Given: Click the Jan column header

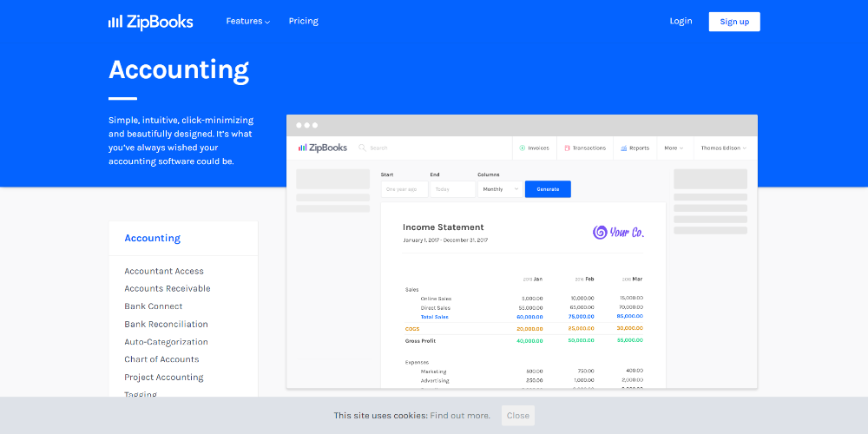Looking at the screenshot, I should [533, 279].
